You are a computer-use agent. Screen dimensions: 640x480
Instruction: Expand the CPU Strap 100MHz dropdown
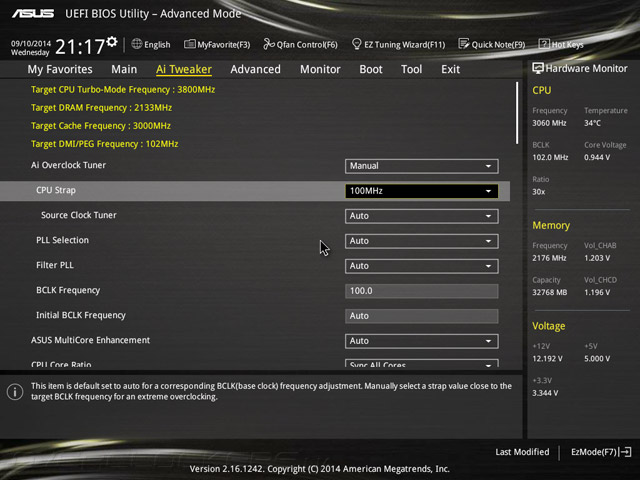tap(422, 191)
